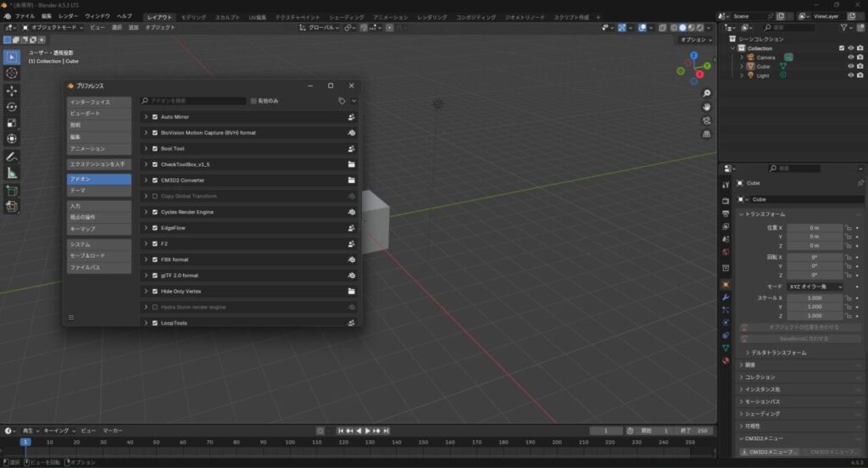This screenshot has height=468, width=868.
Task: Expand the CM3D2 Converter add-on details
Action: click(x=146, y=180)
